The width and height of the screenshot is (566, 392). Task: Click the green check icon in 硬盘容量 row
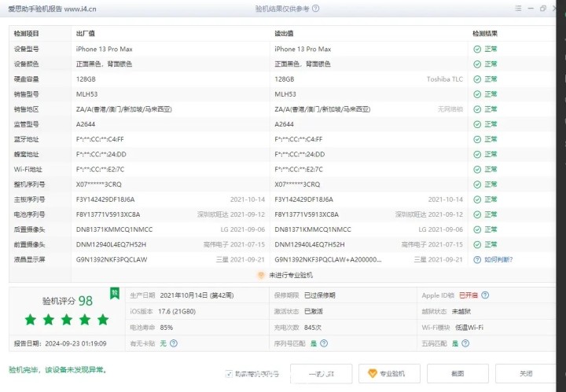[477, 79]
